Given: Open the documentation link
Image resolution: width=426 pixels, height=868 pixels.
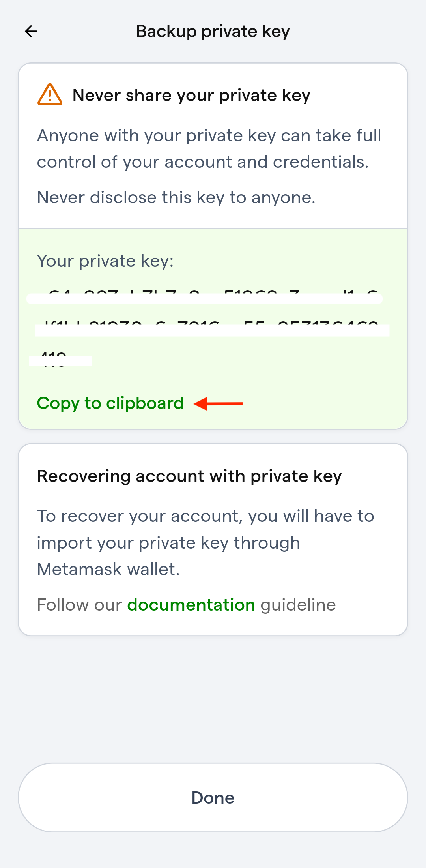Looking at the screenshot, I should tap(191, 605).
